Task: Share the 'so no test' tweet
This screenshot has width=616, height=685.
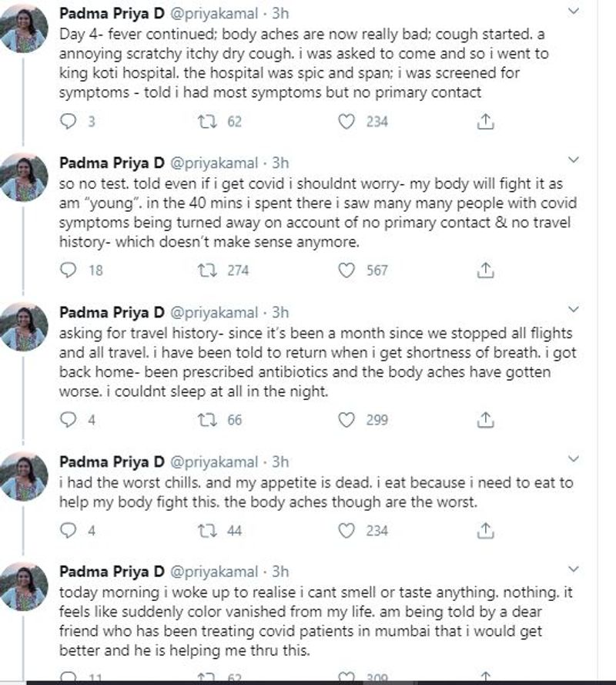Action: (x=485, y=270)
